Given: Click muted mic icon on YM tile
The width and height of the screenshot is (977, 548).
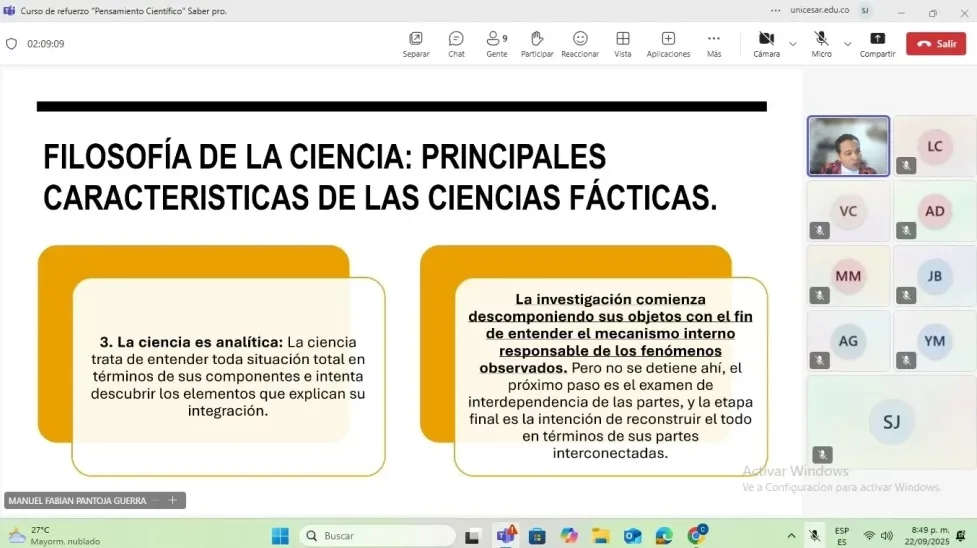Looking at the screenshot, I should click(x=906, y=360).
